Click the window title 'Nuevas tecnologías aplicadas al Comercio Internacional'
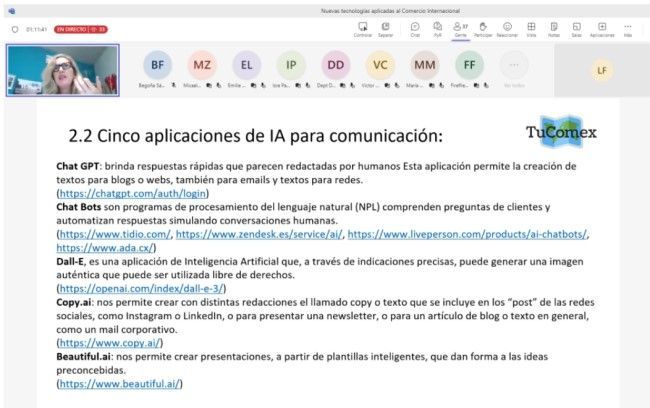 (x=390, y=11)
